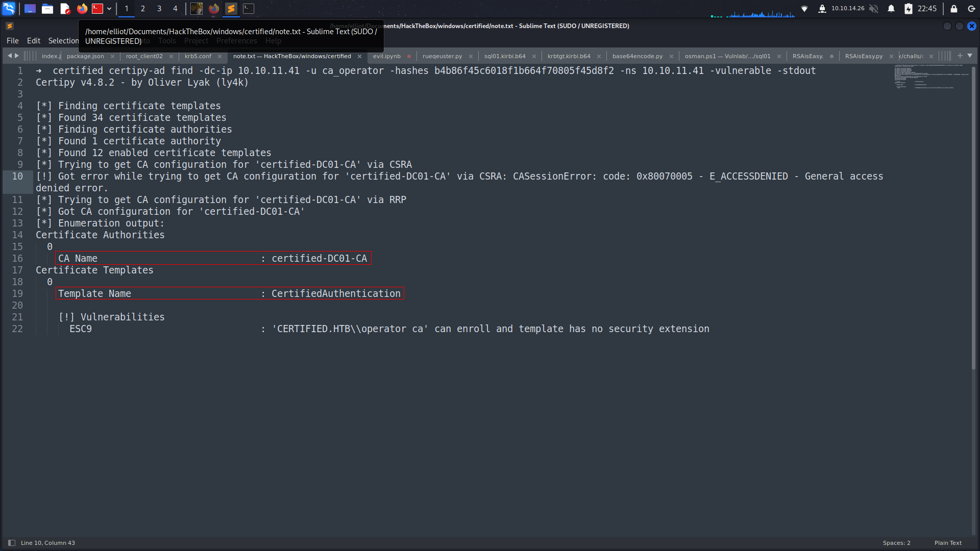Click line number 10 in gutter
Image resolution: width=980 pixels, height=551 pixels.
[x=17, y=176]
